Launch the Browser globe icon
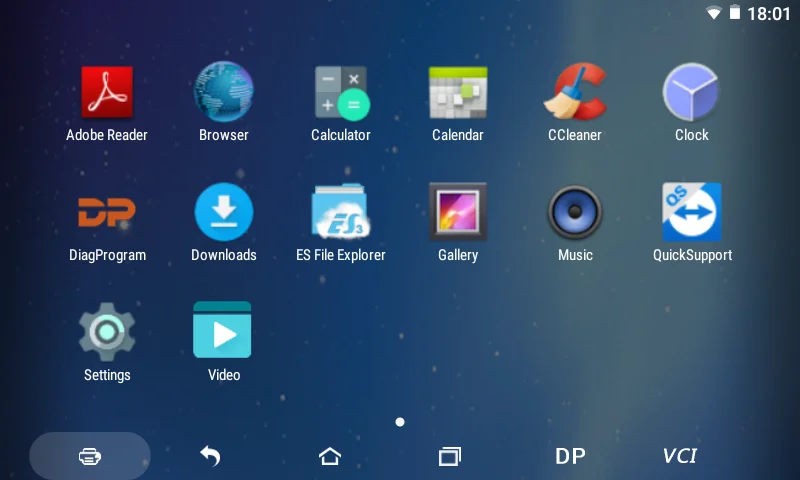The width and height of the screenshot is (800, 480). tap(223, 92)
